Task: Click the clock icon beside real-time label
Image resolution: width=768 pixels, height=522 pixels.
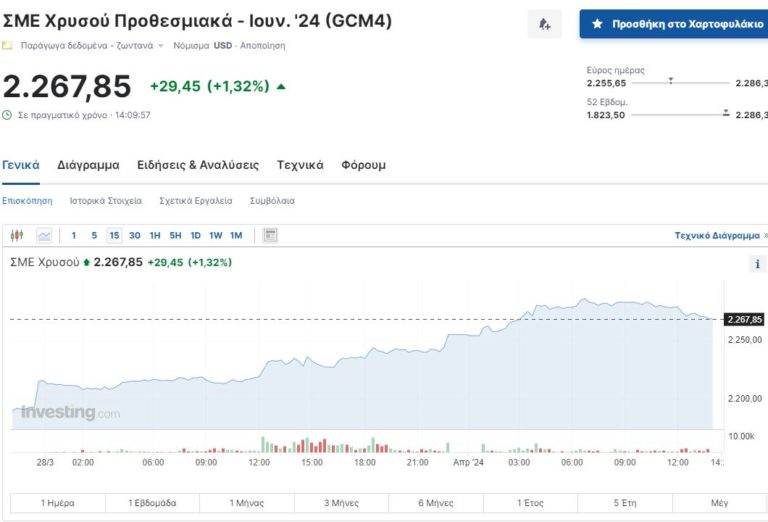Action: point(8,115)
